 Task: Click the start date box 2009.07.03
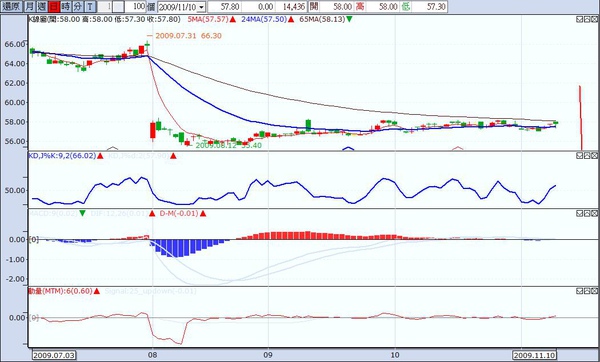pos(54,355)
